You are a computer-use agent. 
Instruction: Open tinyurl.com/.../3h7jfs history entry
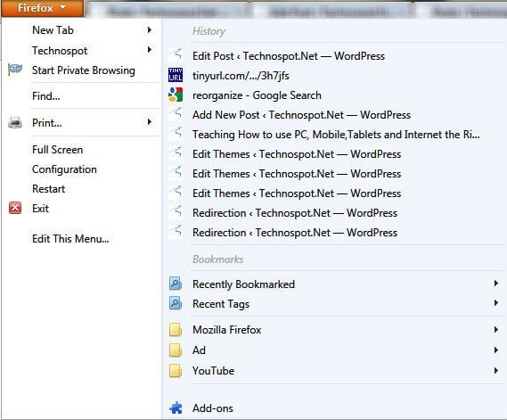[241, 76]
